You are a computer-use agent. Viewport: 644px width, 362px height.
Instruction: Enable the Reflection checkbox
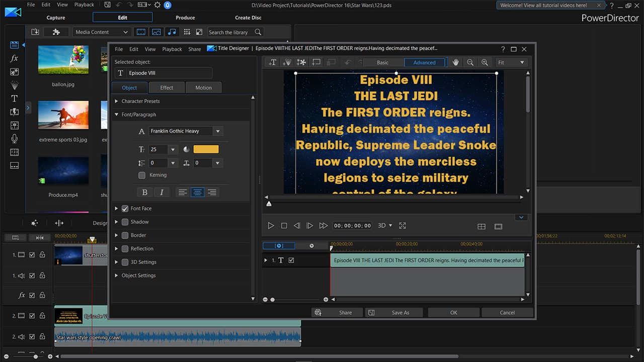[125, 248]
